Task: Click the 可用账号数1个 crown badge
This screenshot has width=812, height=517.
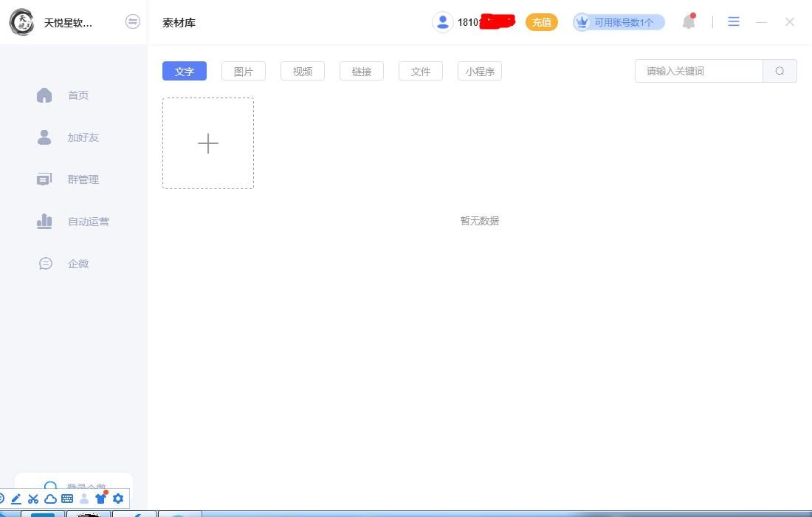Action: (619, 22)
